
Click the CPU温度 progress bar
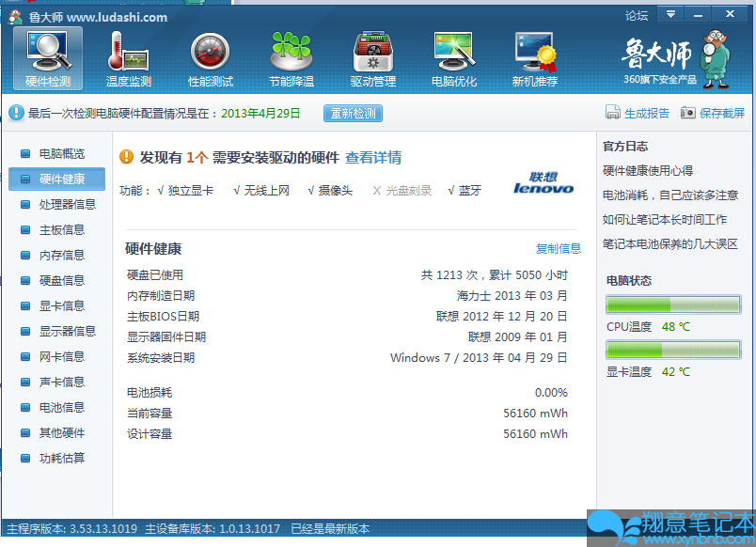[673, 305]
